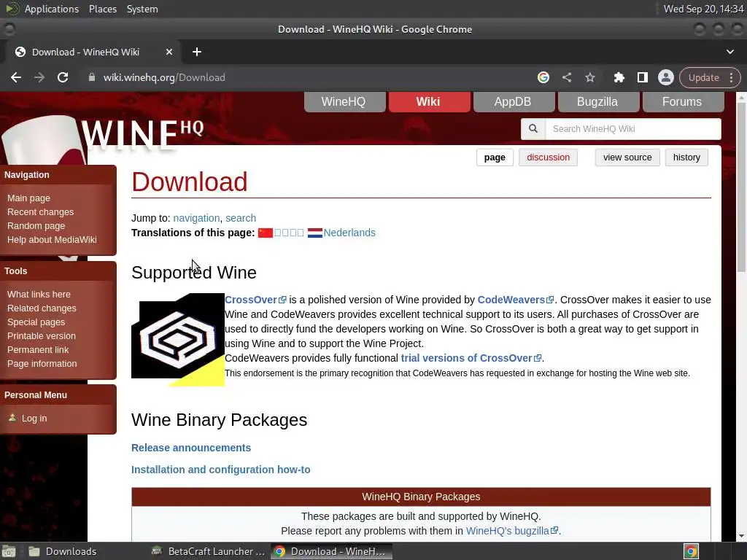The image size is (747, 560).
Task: Open Related changes link
Action: pyautogui.click(x=42, y=308)
